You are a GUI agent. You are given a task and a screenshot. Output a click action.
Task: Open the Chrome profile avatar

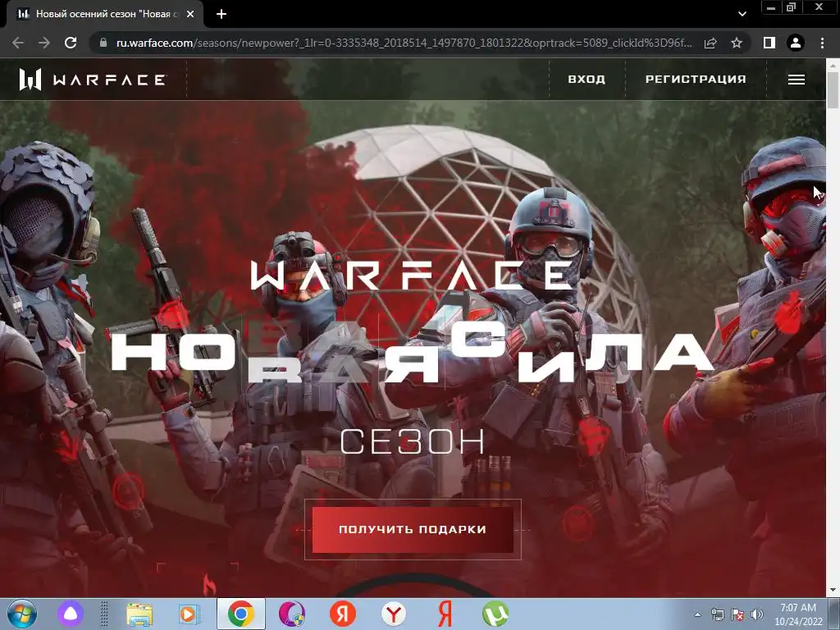click(x=796, y=43)
